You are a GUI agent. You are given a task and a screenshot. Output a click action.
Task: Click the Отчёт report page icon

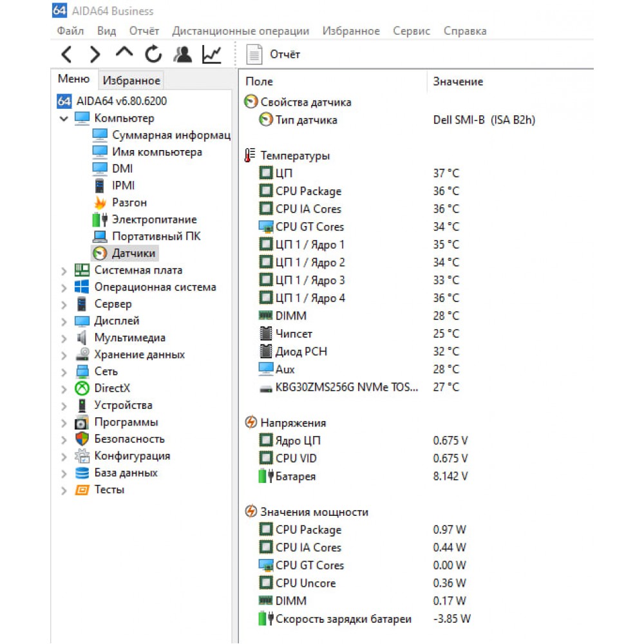click(254, 54)
